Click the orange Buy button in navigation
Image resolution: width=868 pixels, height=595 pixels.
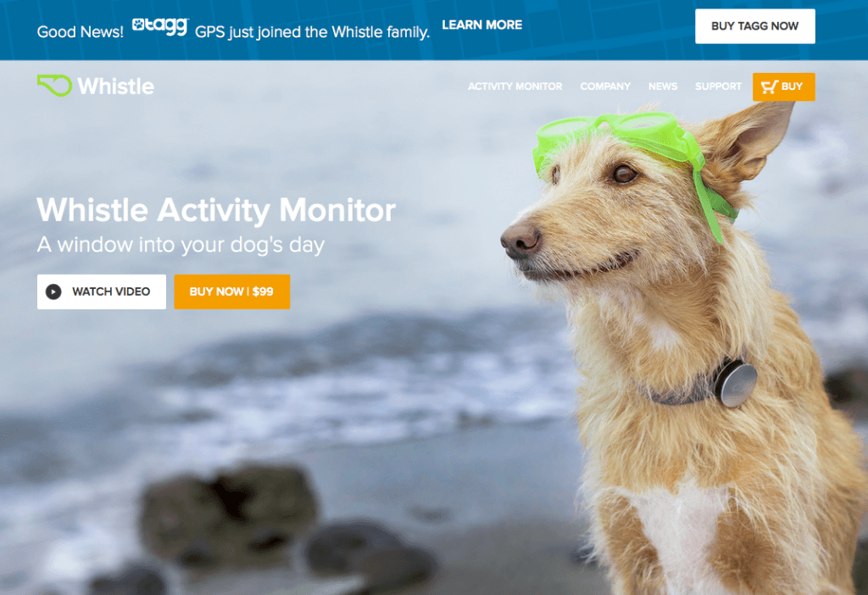point(783,87)
